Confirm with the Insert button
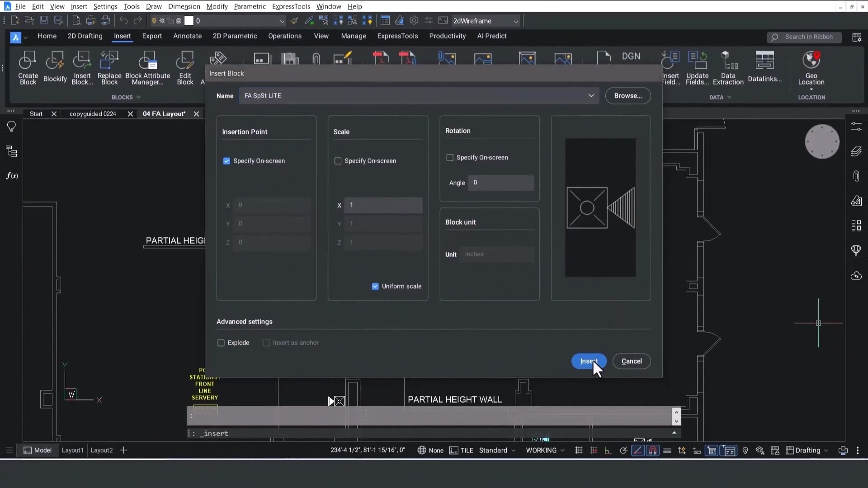Image resolution: width=868 pixels, height=488 pixels. (588, 361)
